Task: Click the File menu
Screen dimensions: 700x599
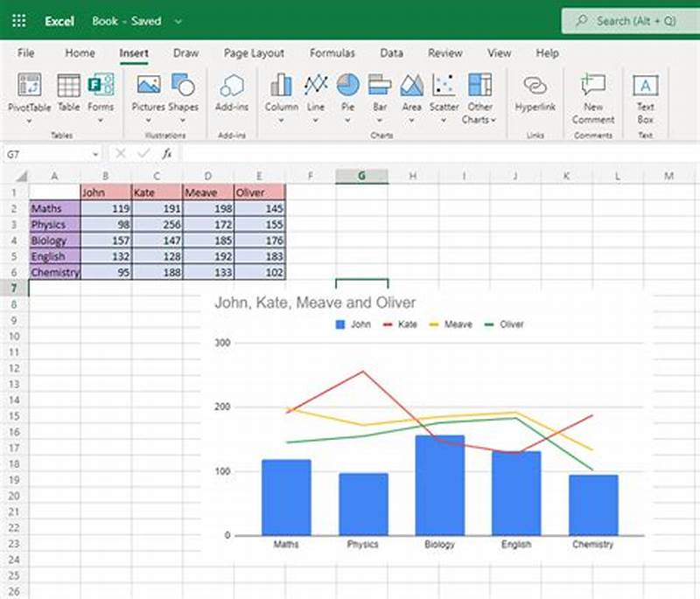Action: pos(25,53)
